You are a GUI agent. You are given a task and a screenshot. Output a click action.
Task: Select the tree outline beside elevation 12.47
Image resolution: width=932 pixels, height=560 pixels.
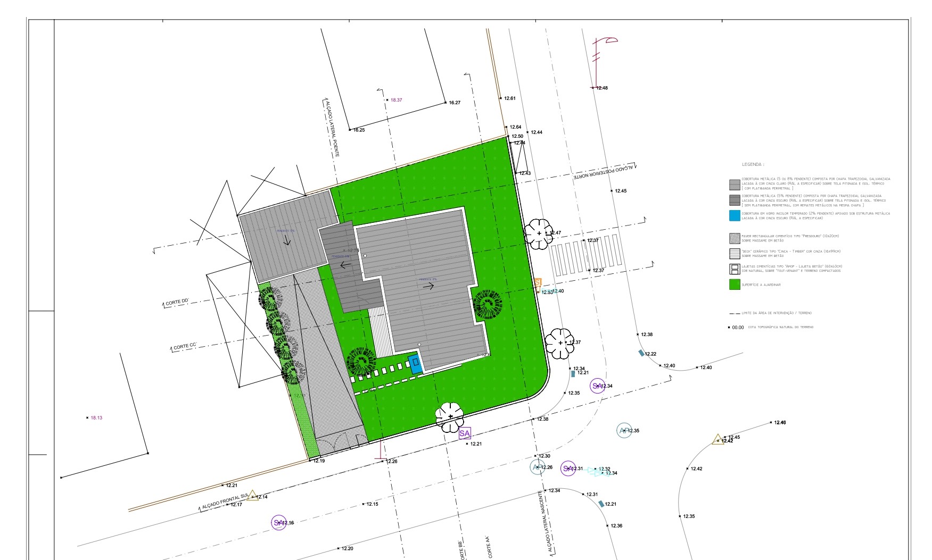click(x=539, y=233)
